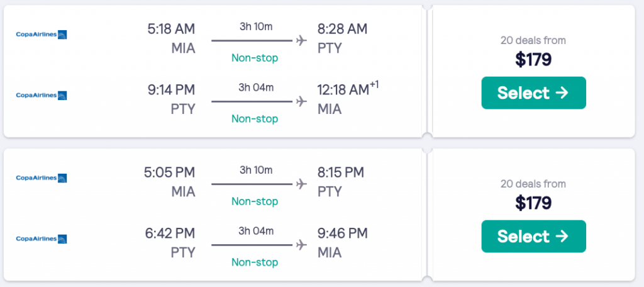Click plane icon before 8:28 AM arrival
This screenshot has width=644, height=287.
click(x=301, y=41)
